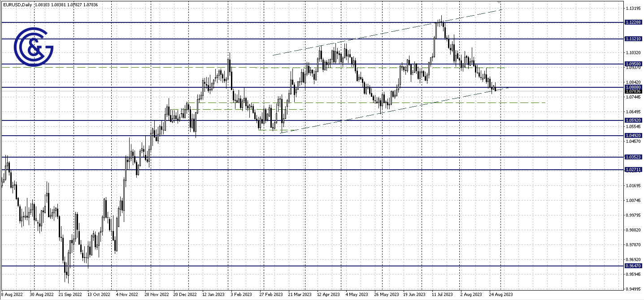Image resolution: width=644 pixels, height=300 pixels.
Task: Click the 1.05920 support level tag
Action: [633, 120]
